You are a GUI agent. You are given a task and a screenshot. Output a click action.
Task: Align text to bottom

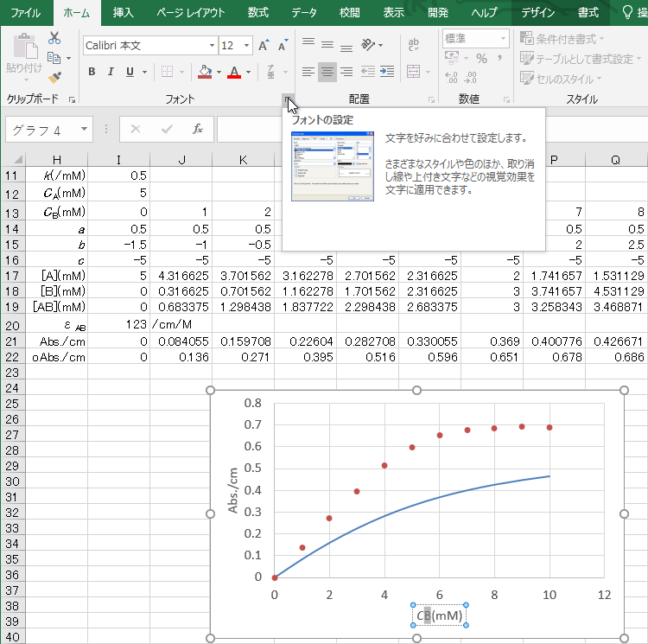click(346, 47)
